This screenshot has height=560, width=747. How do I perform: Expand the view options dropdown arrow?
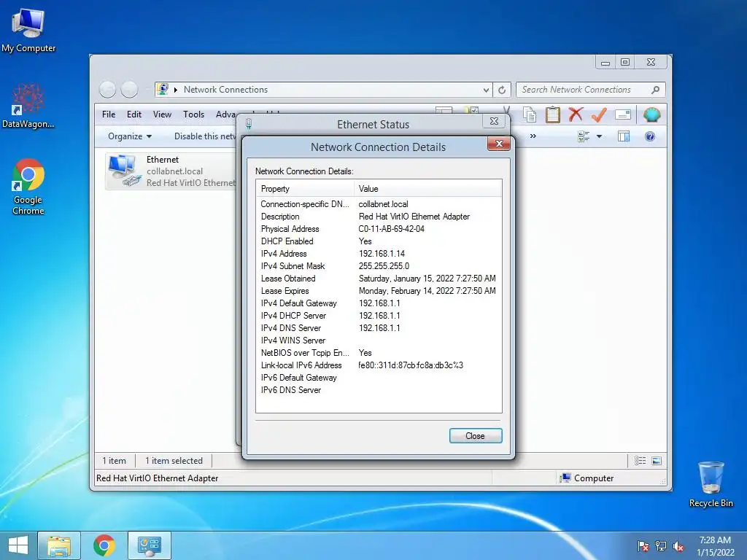point(600,136)
